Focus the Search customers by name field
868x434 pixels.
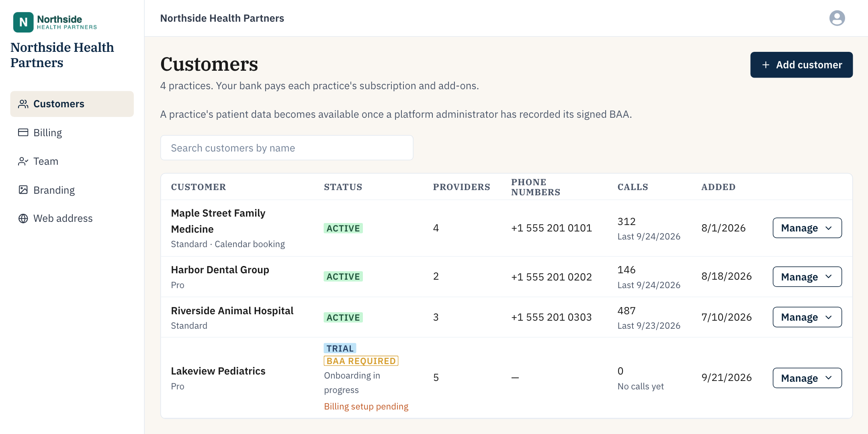(287, 148)
